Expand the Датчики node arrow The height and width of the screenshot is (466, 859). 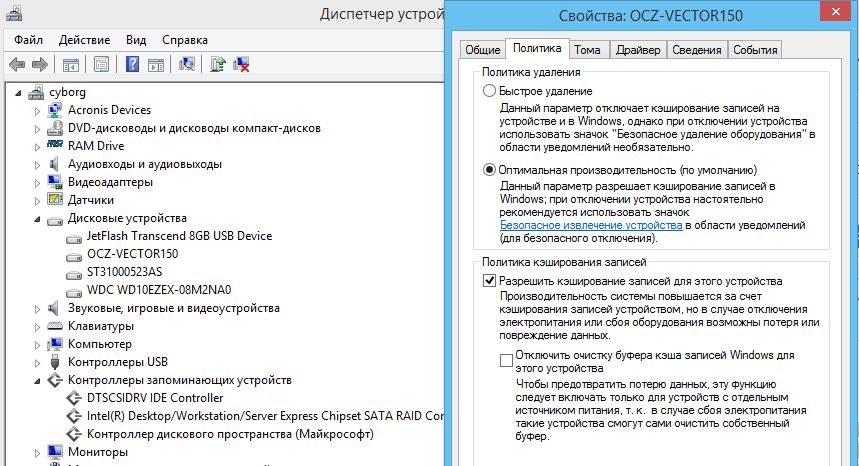(37, 202)
